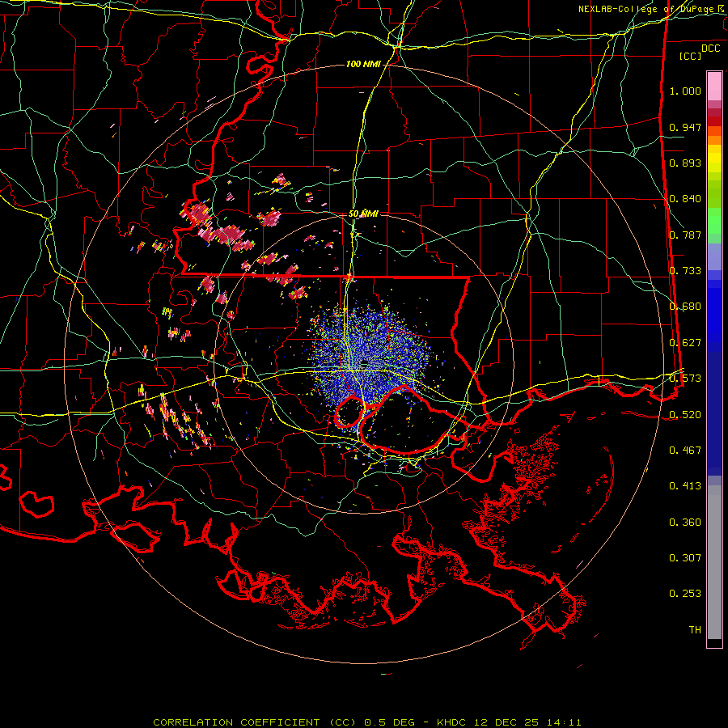Image resolution: width=728 pixels, height=728 pixels.
Task: Click the 0.413 color scale value
Action: click(685, 486)
